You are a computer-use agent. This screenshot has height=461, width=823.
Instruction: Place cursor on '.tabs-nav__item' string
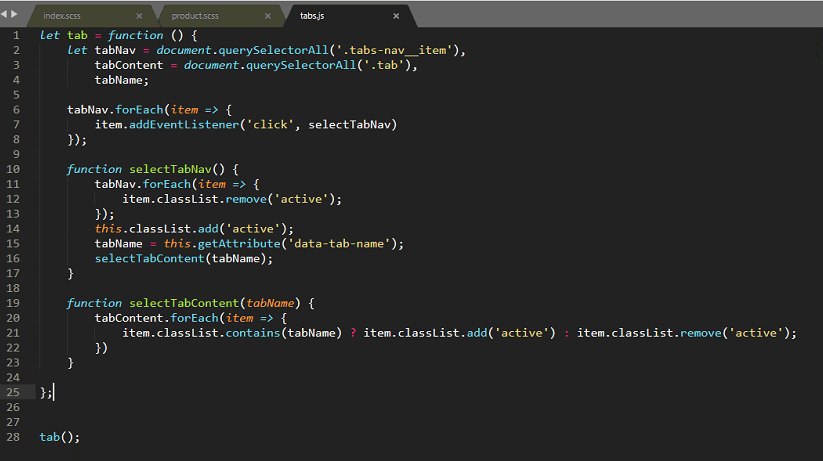click(x=394, y=50)
